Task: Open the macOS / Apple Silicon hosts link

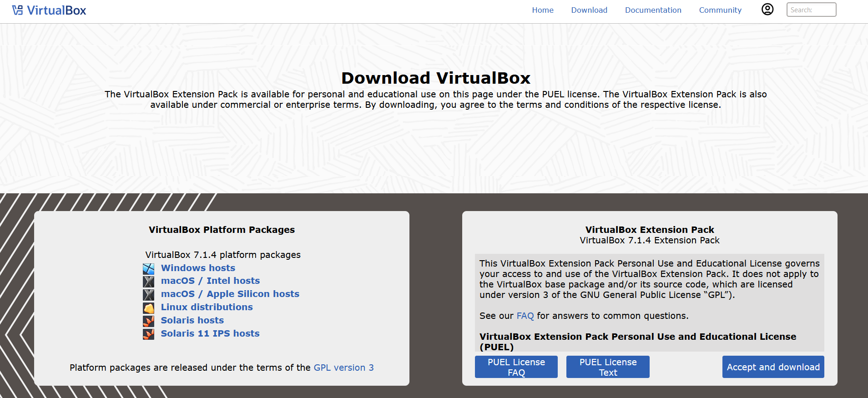Action: tap(230, 294)
